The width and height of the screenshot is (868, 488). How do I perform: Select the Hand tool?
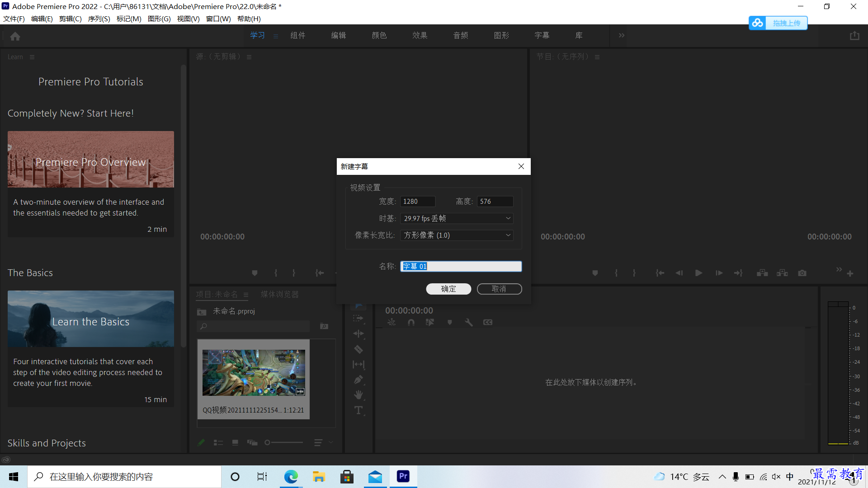click(x=358, y=395)
